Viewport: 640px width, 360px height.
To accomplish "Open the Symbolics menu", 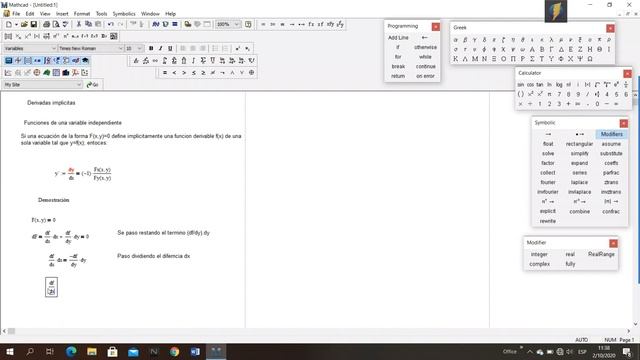I will [x=124, y=14].
